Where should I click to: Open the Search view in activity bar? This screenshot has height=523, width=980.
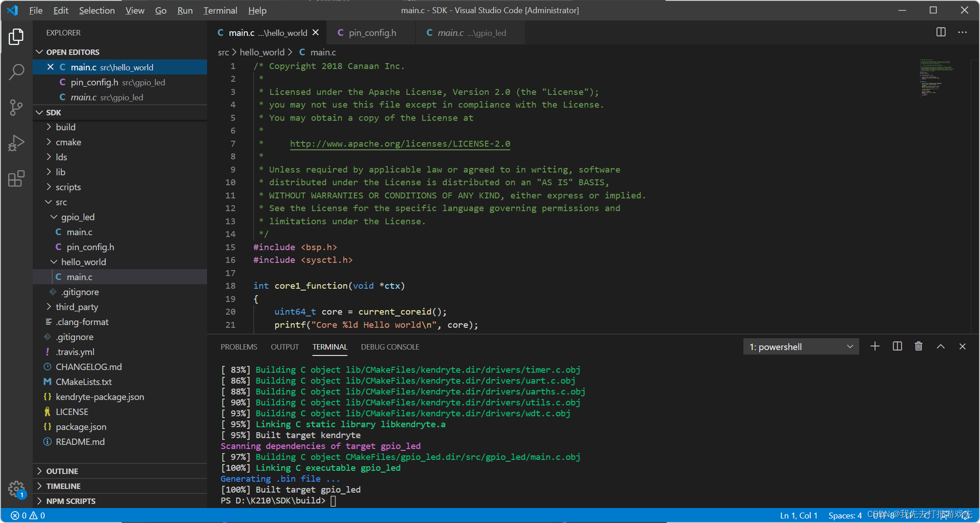[x=16, y=72]
